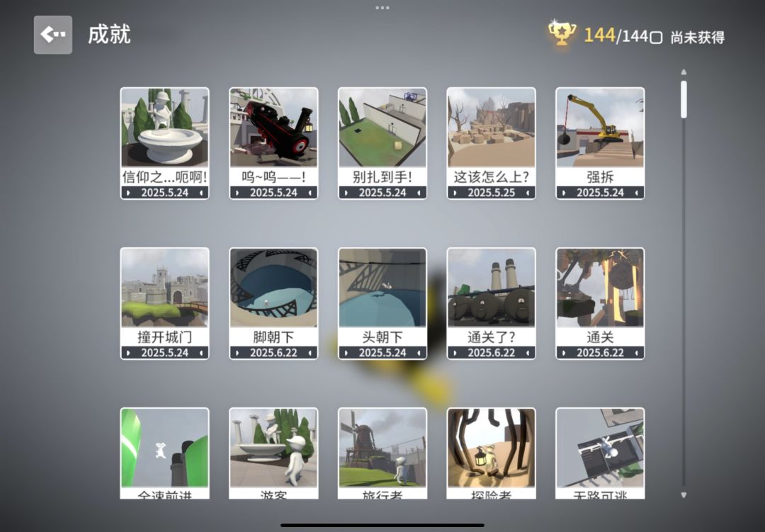This screenshot has width=765, height=532.
Task: Click the scrollbar up arrow
Action: tap(684, 72)
